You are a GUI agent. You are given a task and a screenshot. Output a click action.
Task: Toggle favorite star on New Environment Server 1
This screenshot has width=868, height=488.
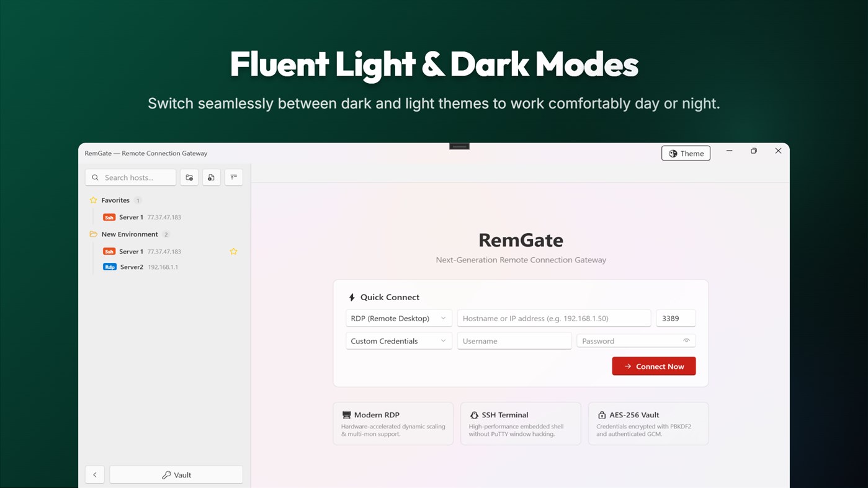pyautogui.click(x=233, y=251)
